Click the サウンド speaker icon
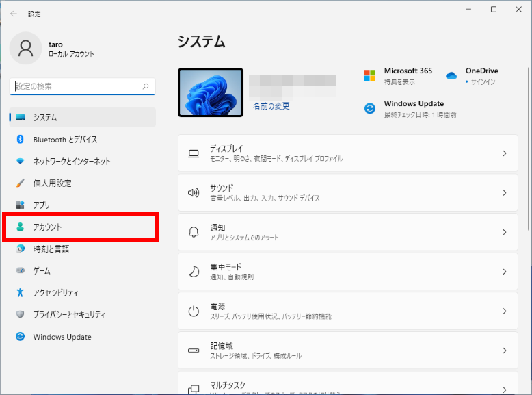Image resolution: width=532 pixels, height=395 pixels. (x=194, y=193)
